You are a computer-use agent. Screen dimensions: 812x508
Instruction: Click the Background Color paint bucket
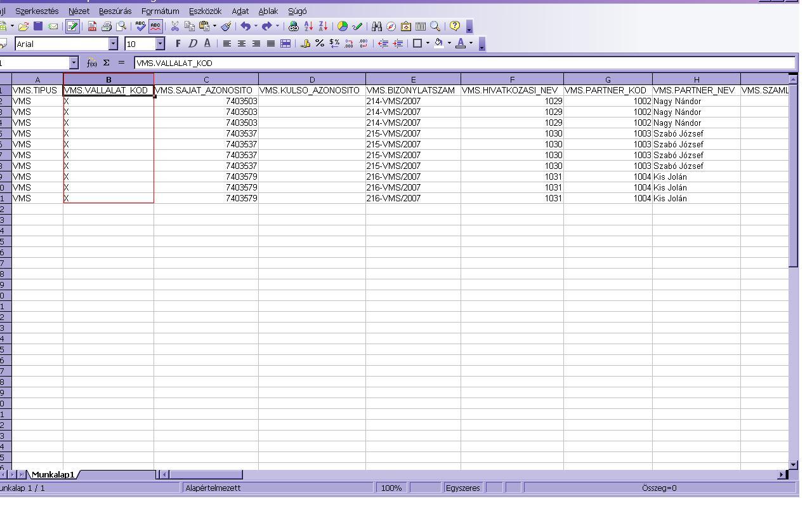(438, 44)
